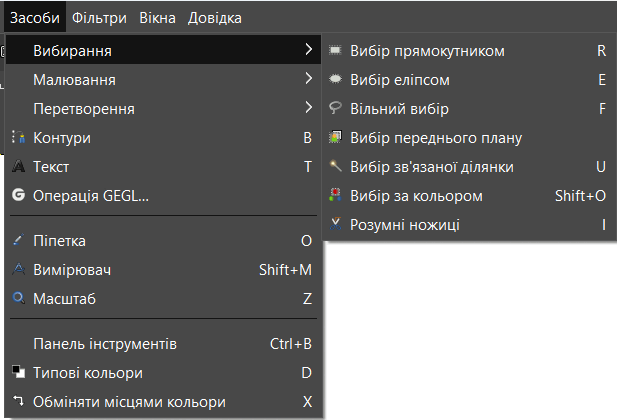Screen dimensions: 617x420
Task: Select Вільний вибір submenu item
Action: point(469,109)
